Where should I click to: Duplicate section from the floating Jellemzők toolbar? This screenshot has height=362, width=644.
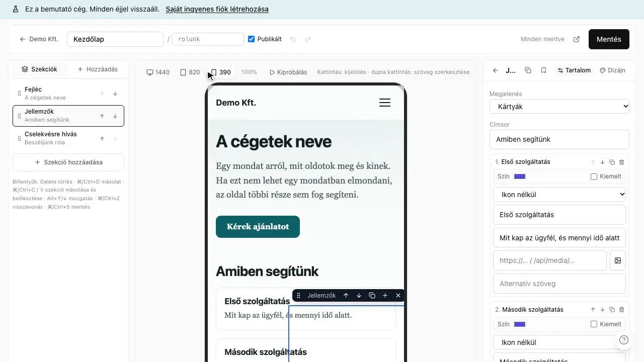[372, 296]
